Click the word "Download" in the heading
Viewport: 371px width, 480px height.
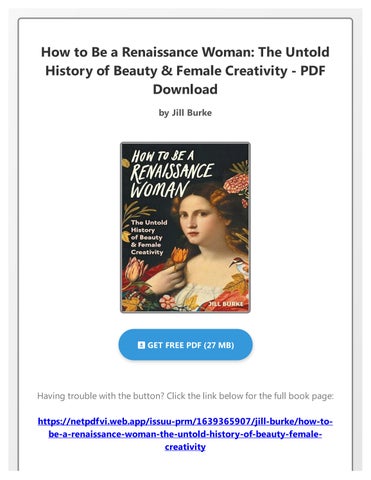(185, 89)
